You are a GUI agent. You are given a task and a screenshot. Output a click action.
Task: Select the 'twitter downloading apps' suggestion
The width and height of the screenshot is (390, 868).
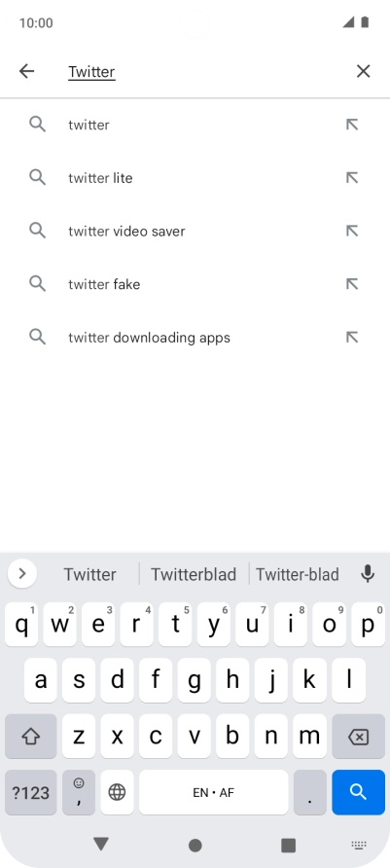pyautogui.click(x=195, y=337)
